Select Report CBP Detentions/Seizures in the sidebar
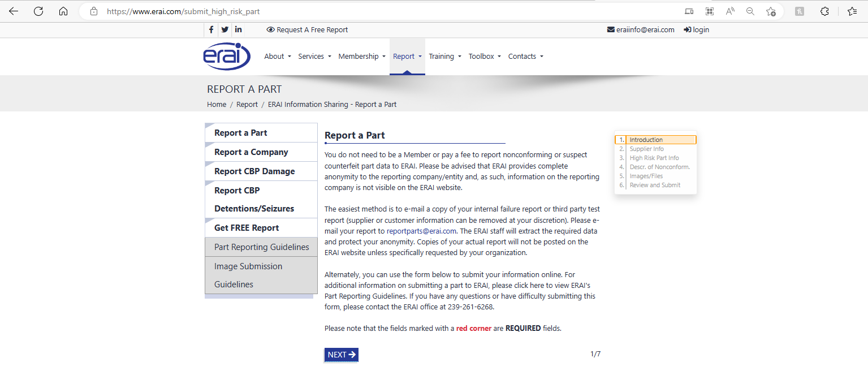The width and height of the screenshot is (868, 375). (x=261, y=200)
